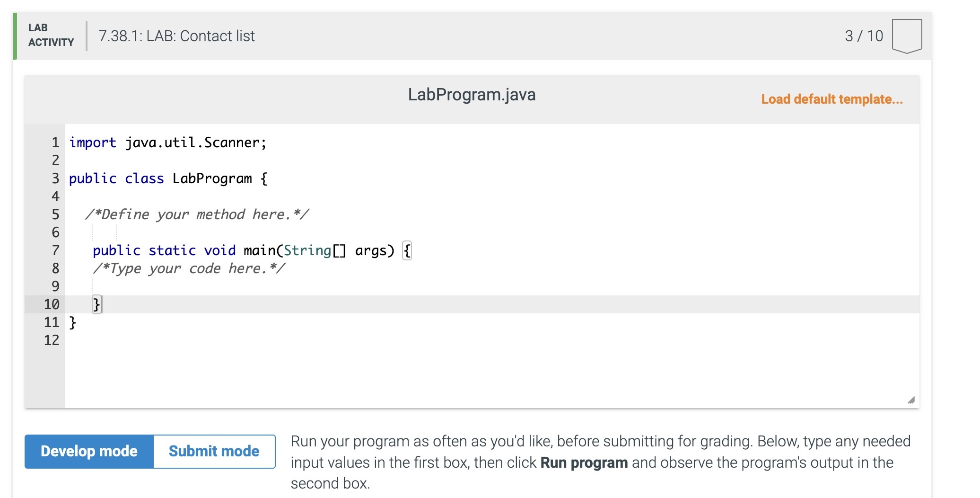Select the green LAB ACTIVITY indicator bar
Image resolution: width=980 pixels, height=498 pixels.
coord(15,36)
